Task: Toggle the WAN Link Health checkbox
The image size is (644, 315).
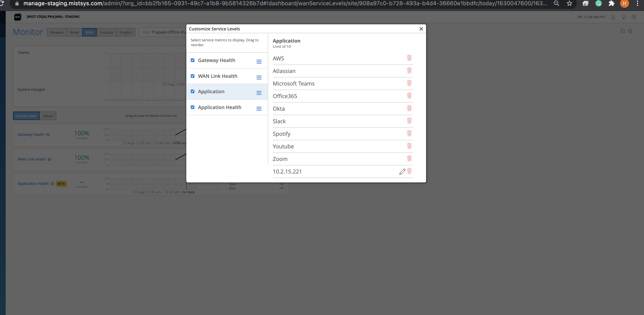Action: tap(193, 76)
